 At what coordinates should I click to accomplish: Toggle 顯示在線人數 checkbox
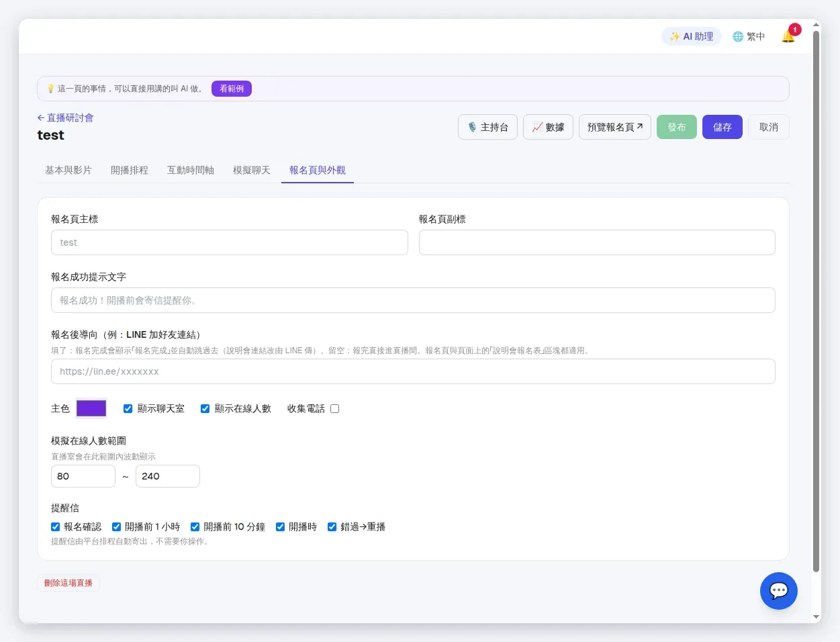tap(205, 408)
